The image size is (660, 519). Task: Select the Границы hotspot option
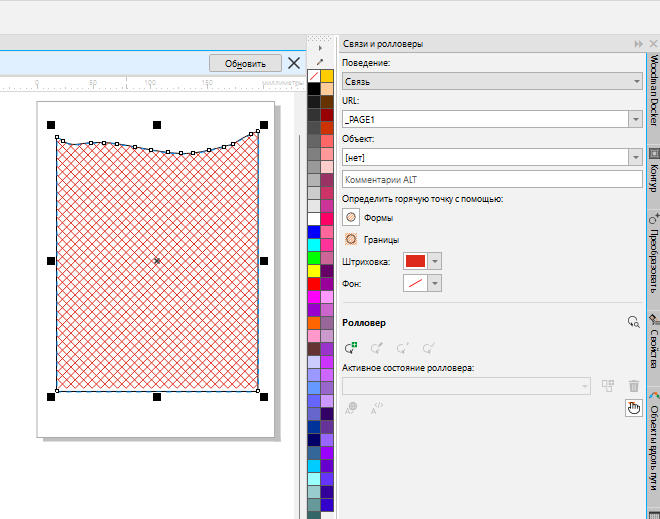click(x=351, y=239)
